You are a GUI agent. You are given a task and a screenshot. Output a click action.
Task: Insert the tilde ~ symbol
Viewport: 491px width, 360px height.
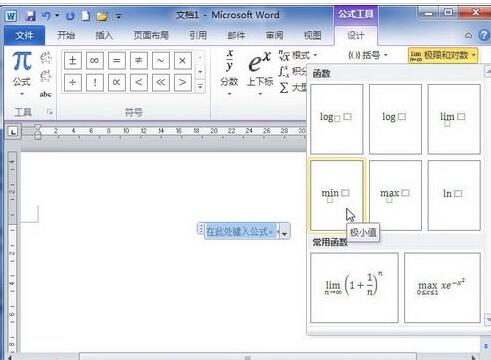[x=160, y=61]
